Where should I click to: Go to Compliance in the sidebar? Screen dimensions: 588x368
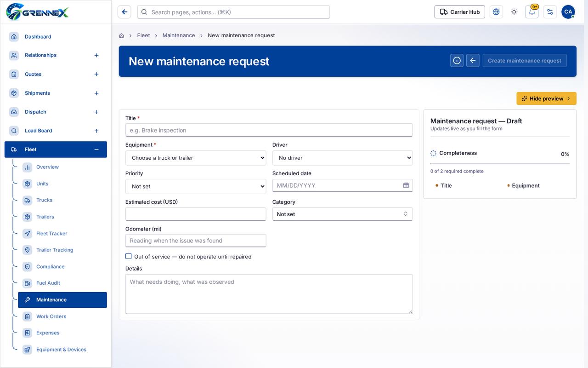coord(62,266)
